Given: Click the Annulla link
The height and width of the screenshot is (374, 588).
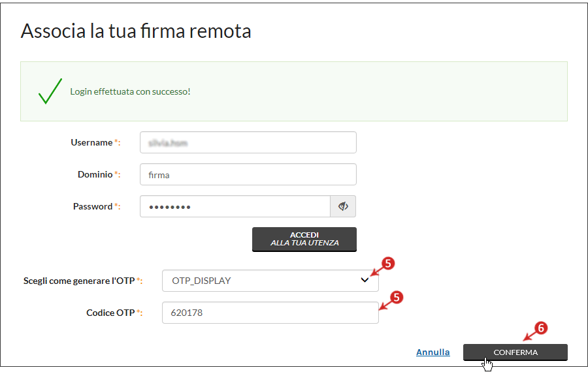Looking at the screenshot, I should pos(433,352).
